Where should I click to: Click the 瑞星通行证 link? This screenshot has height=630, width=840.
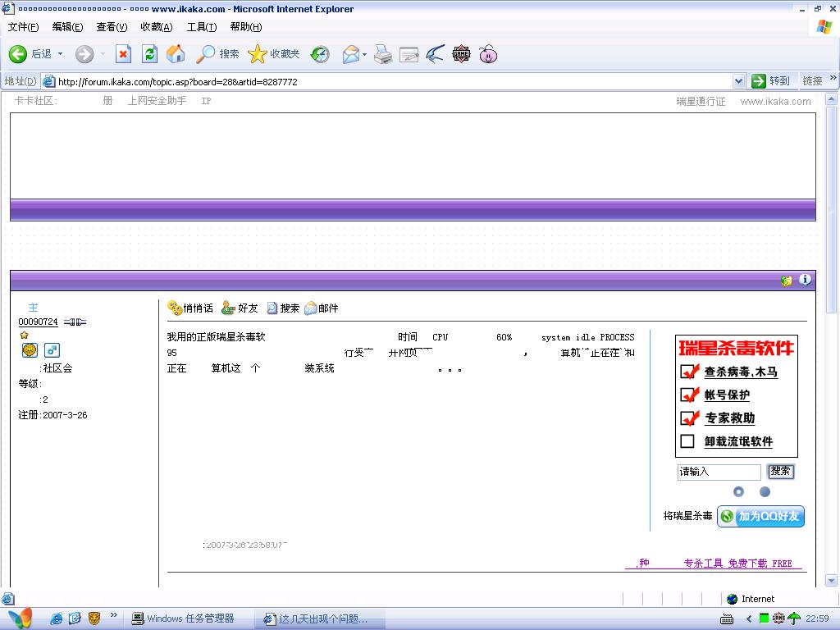[x=701, y=101]
